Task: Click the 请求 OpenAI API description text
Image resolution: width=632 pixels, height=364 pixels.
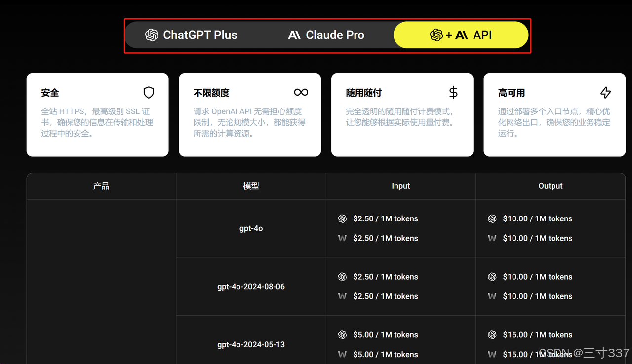Action: pyautogui.click(x=249, y=122)
